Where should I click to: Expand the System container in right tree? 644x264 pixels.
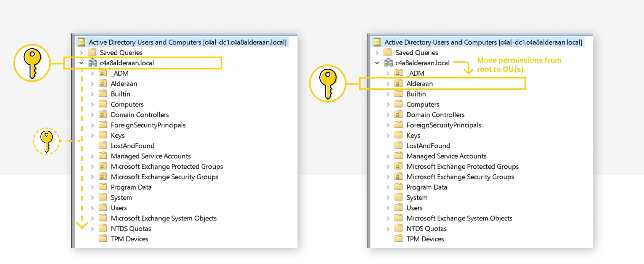point(388,198)
